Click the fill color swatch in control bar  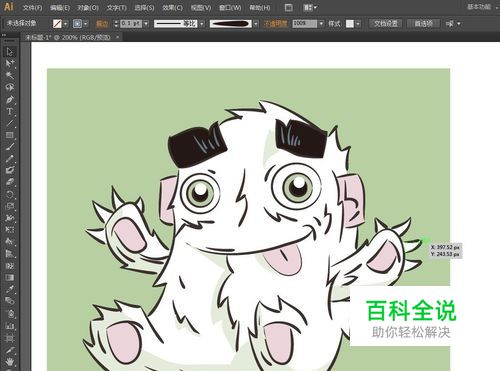click(57, 24)
